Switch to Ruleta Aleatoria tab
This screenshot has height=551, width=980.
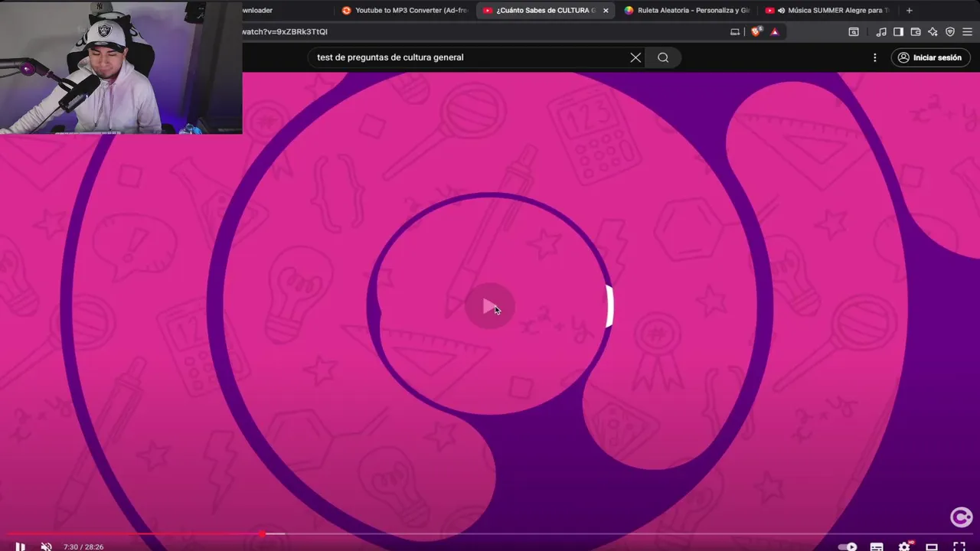[687, 11]
